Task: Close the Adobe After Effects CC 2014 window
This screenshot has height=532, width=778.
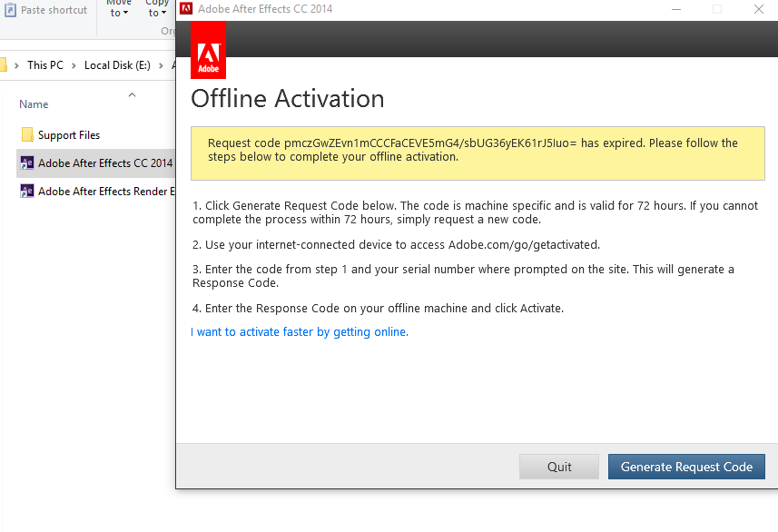Action: tap(759, 9)
